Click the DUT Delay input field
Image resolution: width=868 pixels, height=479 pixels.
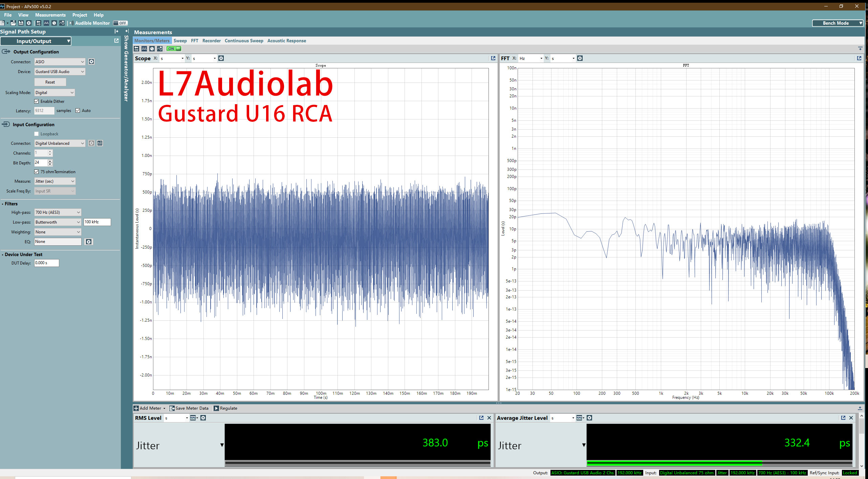point(47,263)
